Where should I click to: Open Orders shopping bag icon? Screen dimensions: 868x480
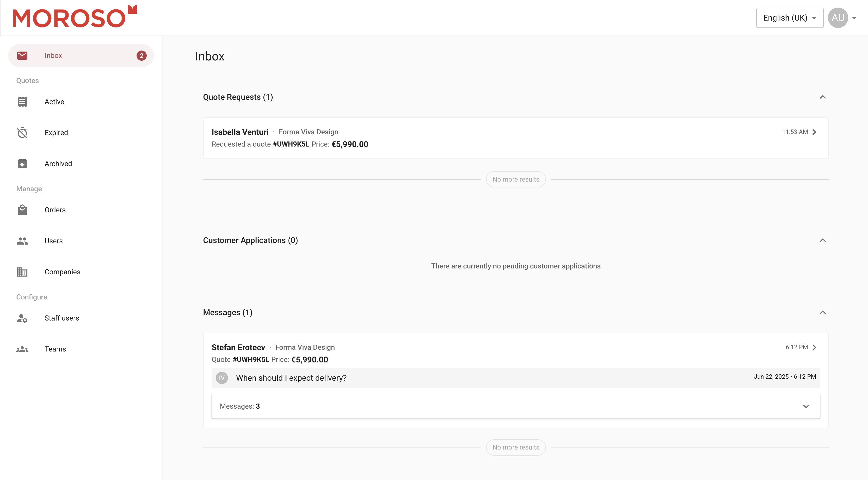22,210
